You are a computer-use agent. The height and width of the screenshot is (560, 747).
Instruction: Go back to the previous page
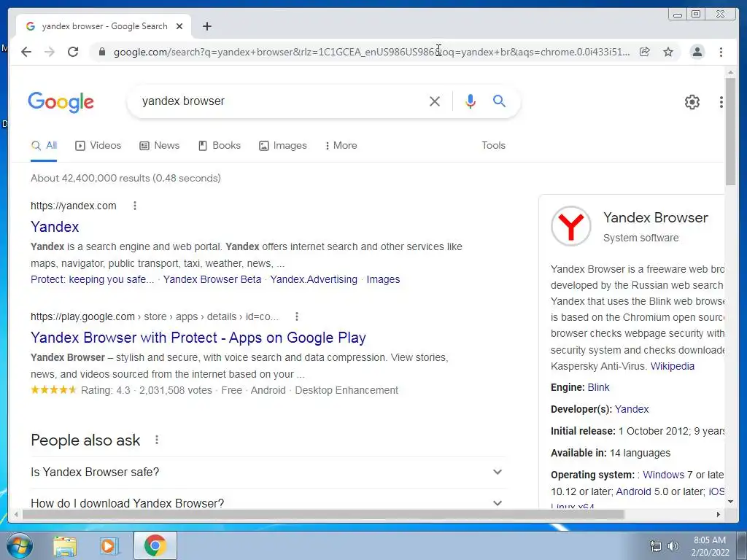coord(26,52)
